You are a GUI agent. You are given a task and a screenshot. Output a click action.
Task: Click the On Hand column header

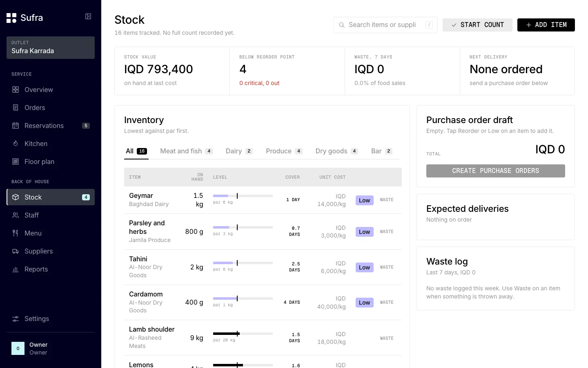pos(197,177)
